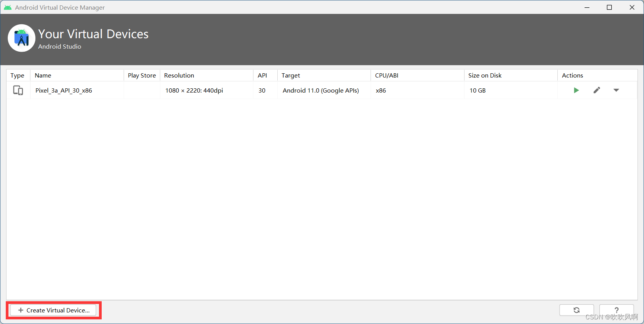The height and width of the screenshot is (324, 644).
Task: Sort by the Play Store column header
Action: coord(142,75)
